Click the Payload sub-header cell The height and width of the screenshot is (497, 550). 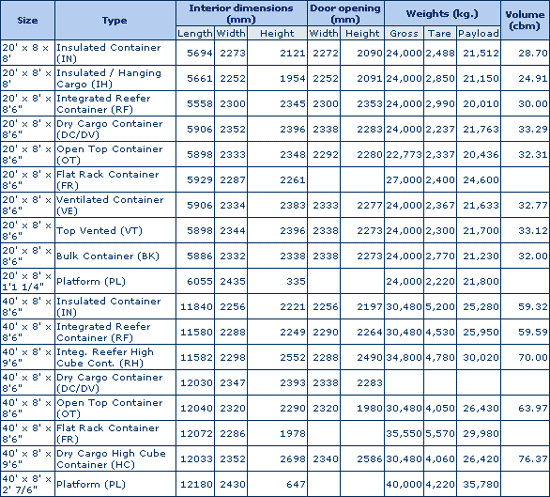click(x=478, y=33)
